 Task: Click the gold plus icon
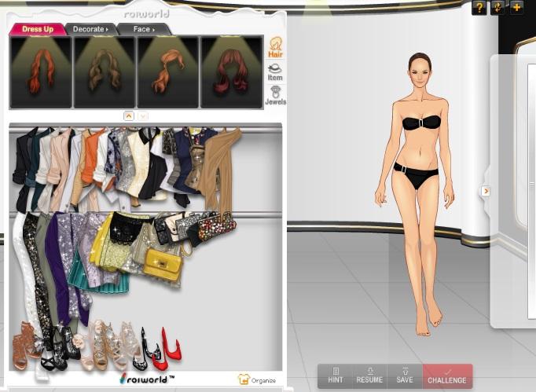pos(516,8)
